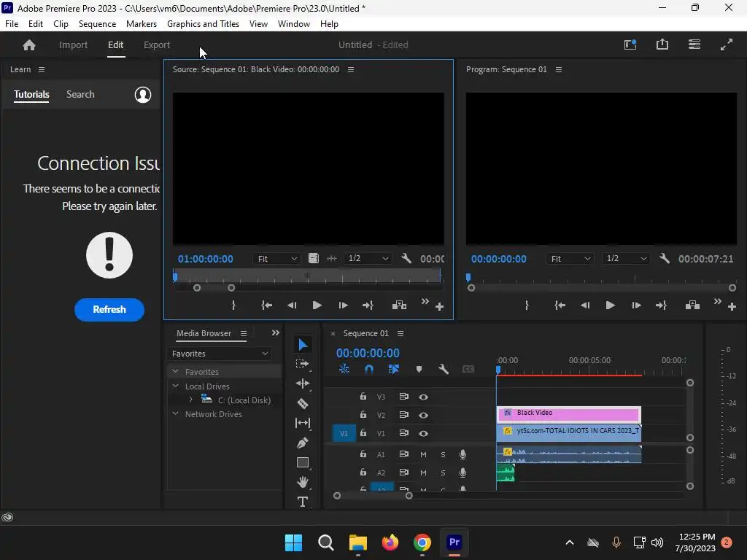
Task: Open Program monitor zoom level Fit dropdown
Action: point(570,259)
